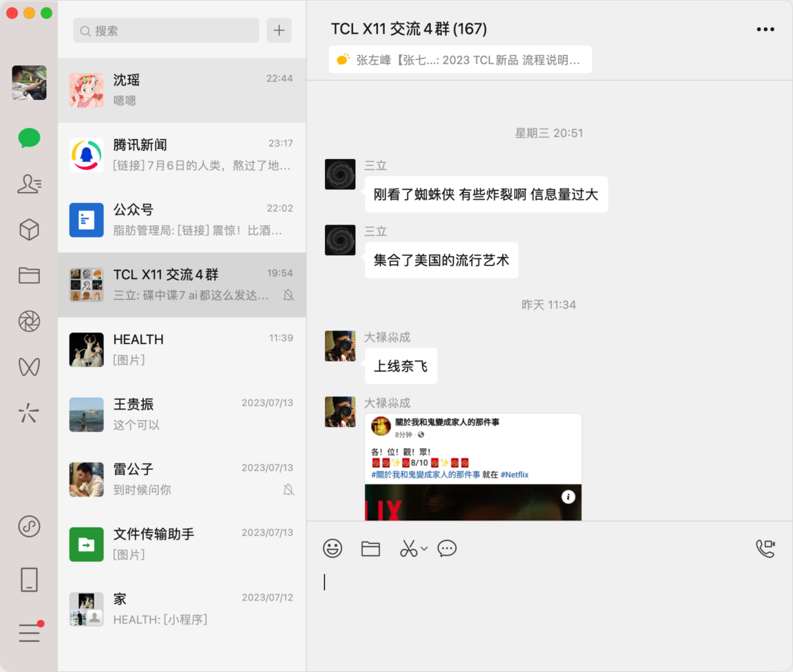This screenshot has height=672, width=793.
Task: Open the 腾讯新闻 conversation
Action: [x=182, y=155]
